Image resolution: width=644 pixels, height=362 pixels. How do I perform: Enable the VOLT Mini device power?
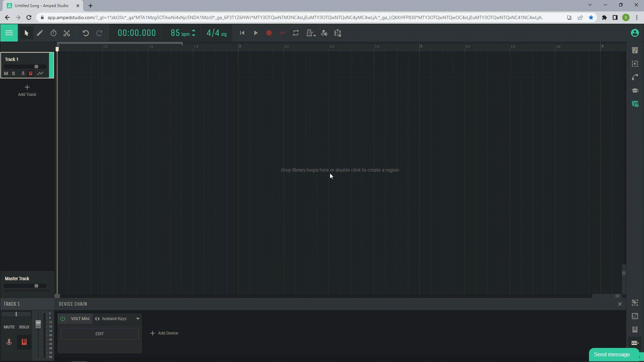tap(62, 319)
